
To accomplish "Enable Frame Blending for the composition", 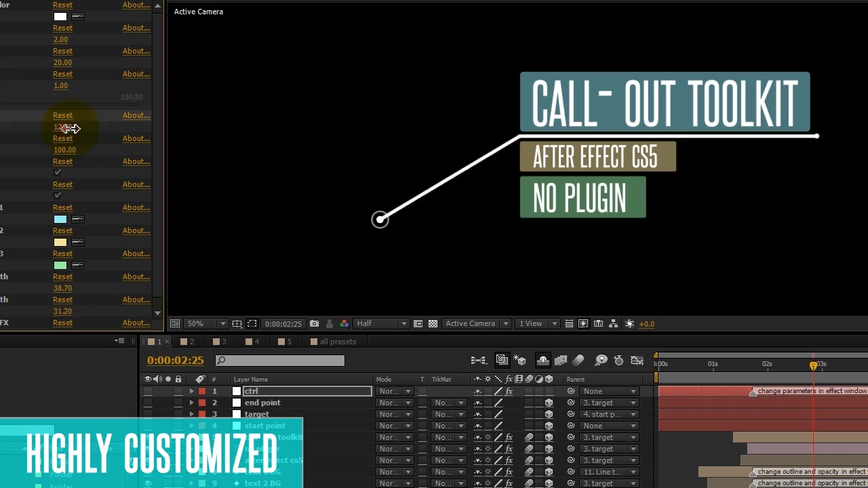I will click(x=561, y=361).
